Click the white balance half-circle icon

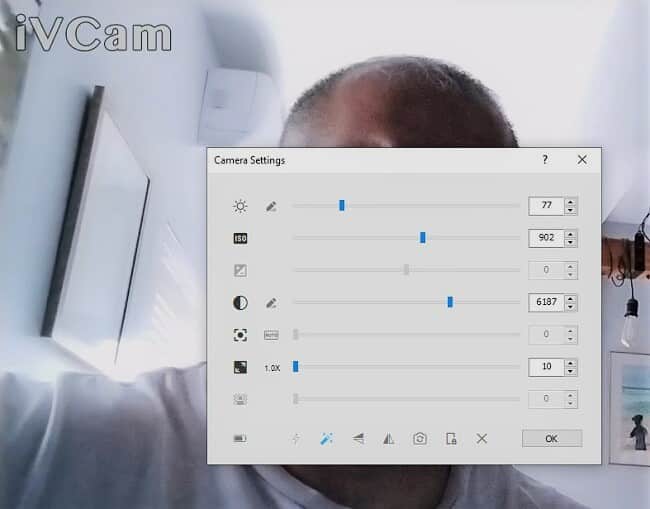[240, 302]
